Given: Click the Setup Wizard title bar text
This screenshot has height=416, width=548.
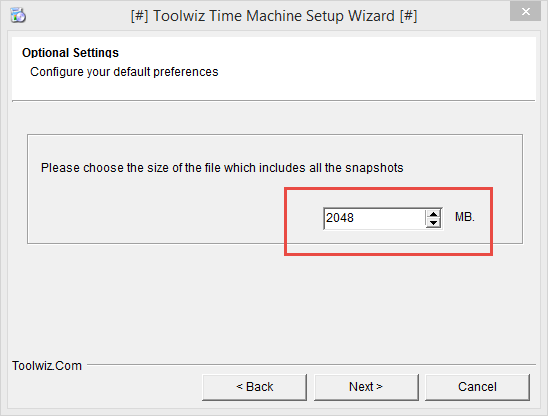Looking at the screenshot, I should (x=274, y=16).
